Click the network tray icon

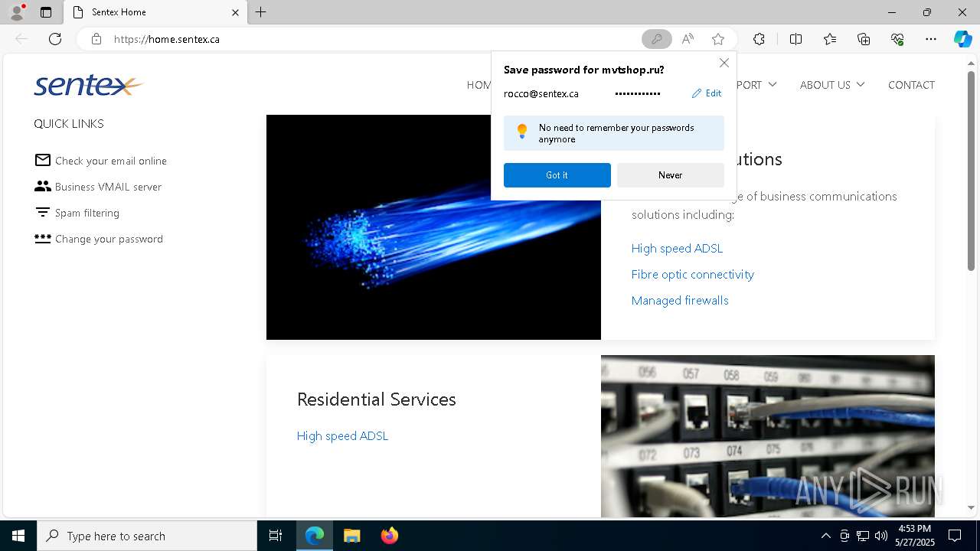coord(863,536)
